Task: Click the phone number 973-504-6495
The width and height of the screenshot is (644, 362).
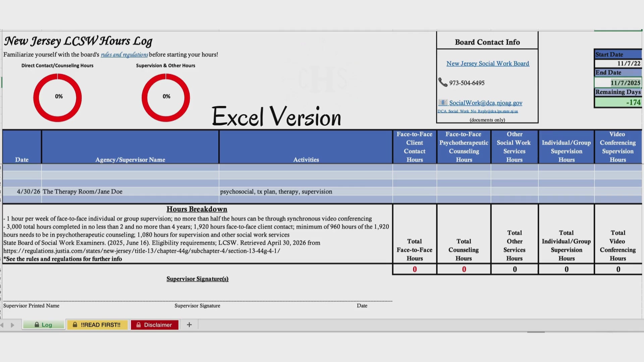Action: pos(467,83)
